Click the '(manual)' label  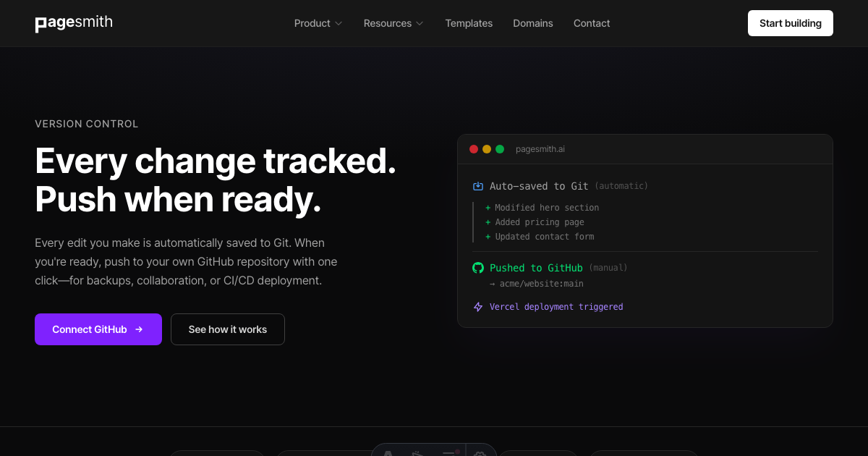click(608, 268)
